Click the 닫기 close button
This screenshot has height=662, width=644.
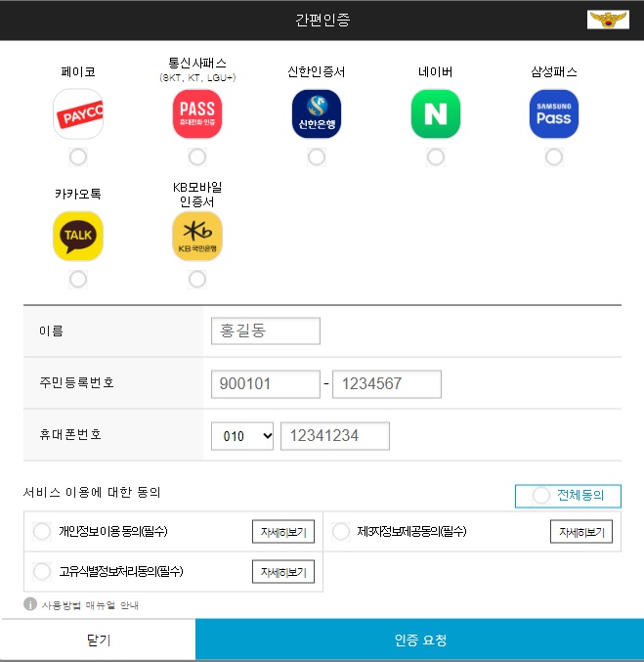point(99,640)
